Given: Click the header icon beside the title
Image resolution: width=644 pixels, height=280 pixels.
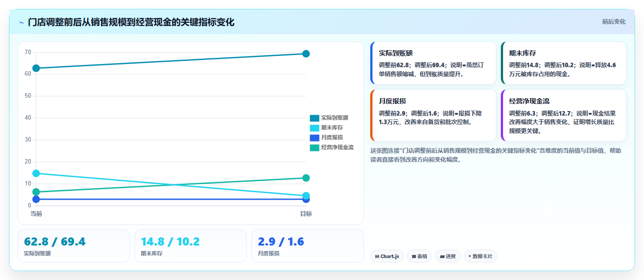Looking at the screenshot, I should click(21, 22).
